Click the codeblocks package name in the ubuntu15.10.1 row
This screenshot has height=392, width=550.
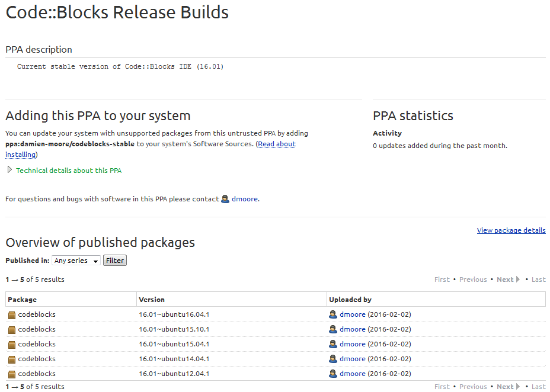[x=37, y=329]
